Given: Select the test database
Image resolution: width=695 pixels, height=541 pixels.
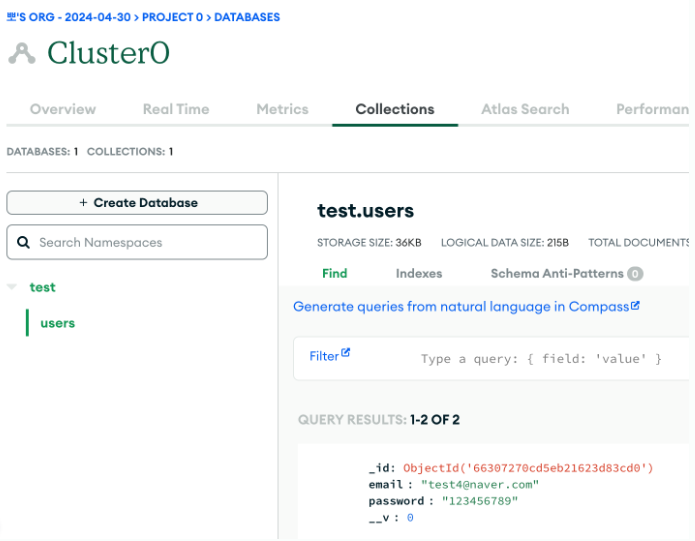Looking at the screenshot, I should 43,287.
